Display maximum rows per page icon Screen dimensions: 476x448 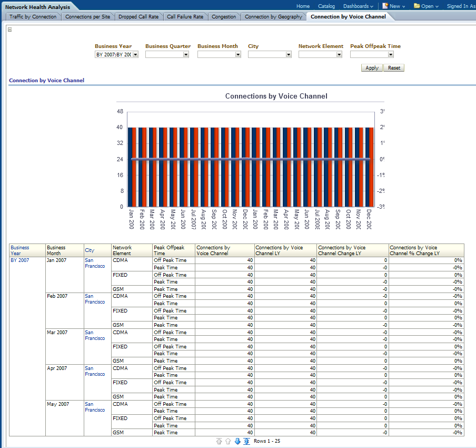246,441
